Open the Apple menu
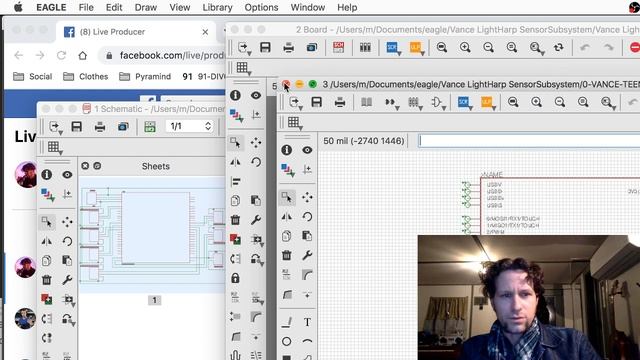Image resolution: width=640 pixels, height=360 pixels. [18, 7]
